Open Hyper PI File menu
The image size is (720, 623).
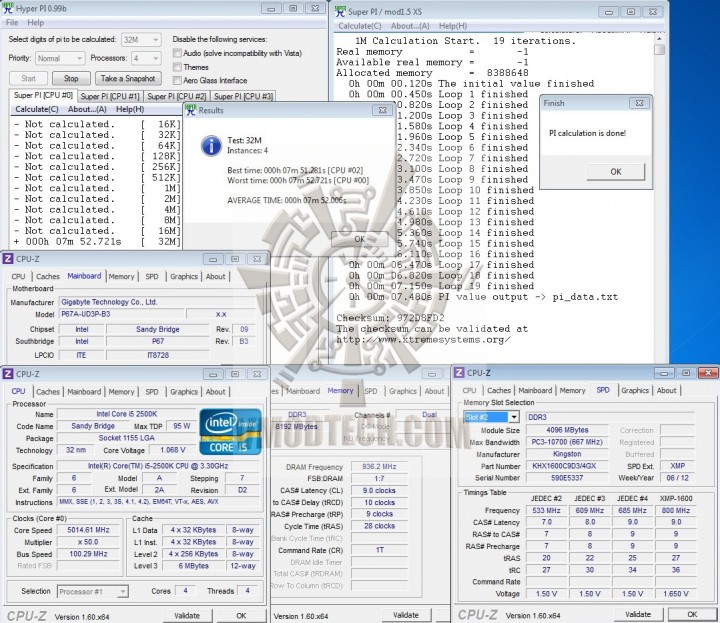click(12, 22)
